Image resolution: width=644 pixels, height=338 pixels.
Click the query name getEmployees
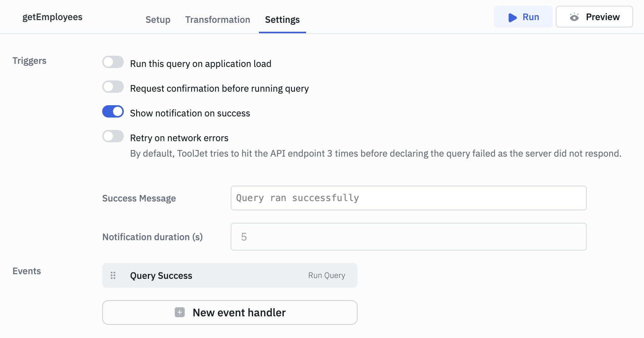point(53,17)
